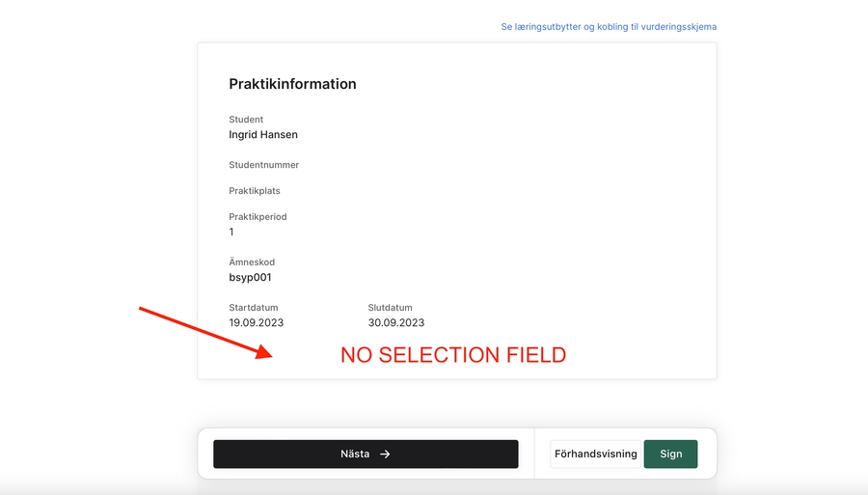The width and height of the screenshot is (868, 495).
Task: Click the student name Ingrid Hansen
Action: pyautogui.click(x=263, y=135)
